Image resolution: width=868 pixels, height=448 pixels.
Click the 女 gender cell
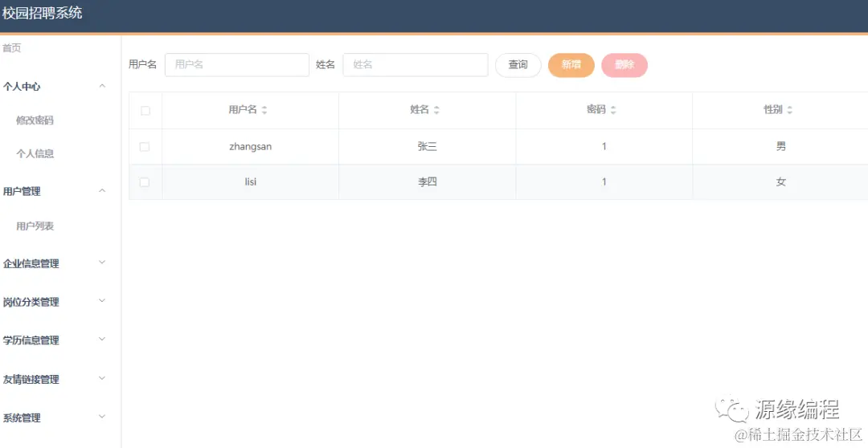(780, 182)
